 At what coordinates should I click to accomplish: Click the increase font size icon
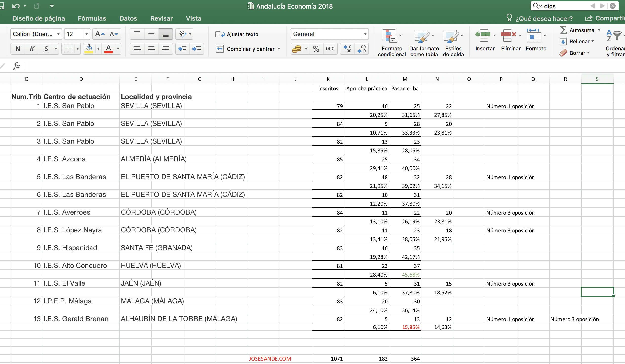100,34
